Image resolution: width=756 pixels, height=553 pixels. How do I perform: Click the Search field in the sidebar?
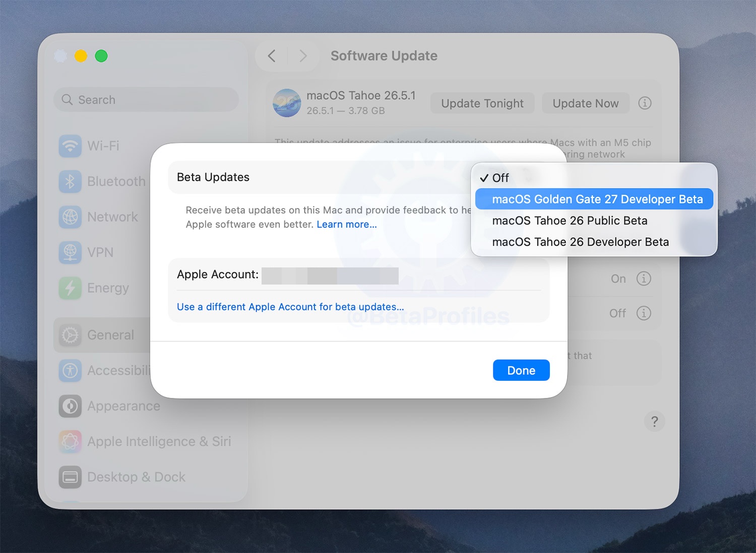(x=146, y=100)
